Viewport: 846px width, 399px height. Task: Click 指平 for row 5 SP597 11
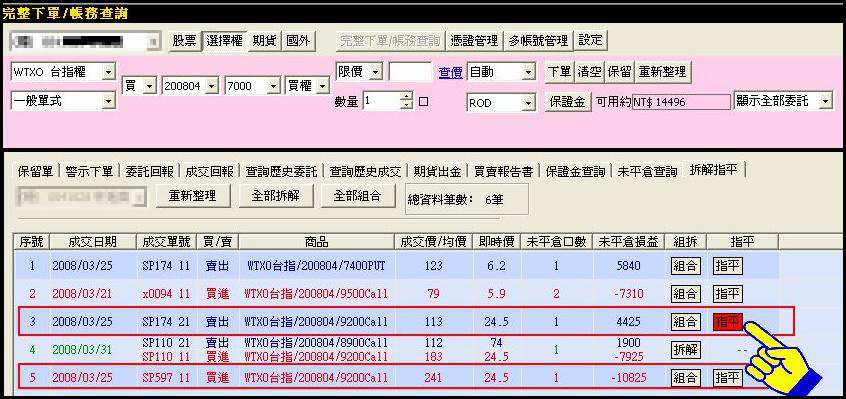727,377
